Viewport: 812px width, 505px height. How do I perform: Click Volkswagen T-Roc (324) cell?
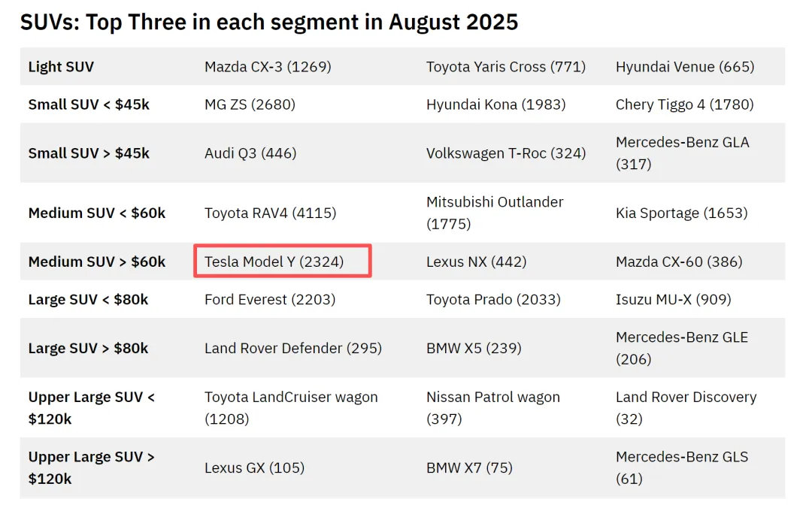[506, 153]
